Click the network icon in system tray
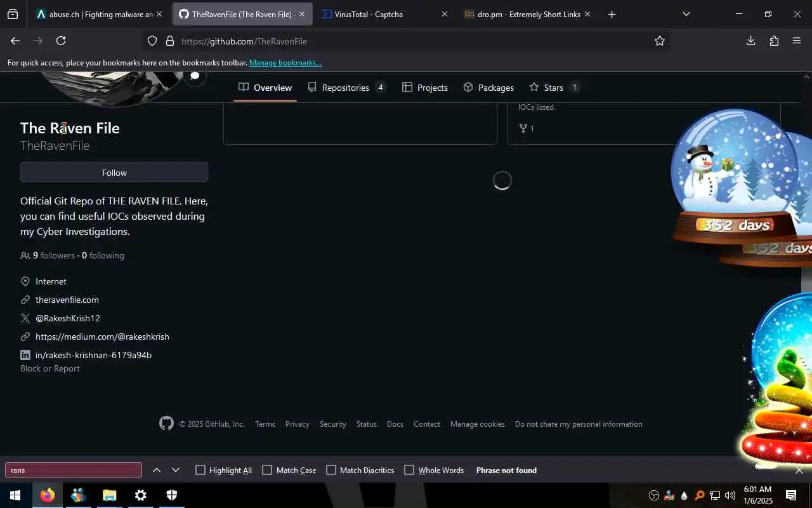 point(714,495)
